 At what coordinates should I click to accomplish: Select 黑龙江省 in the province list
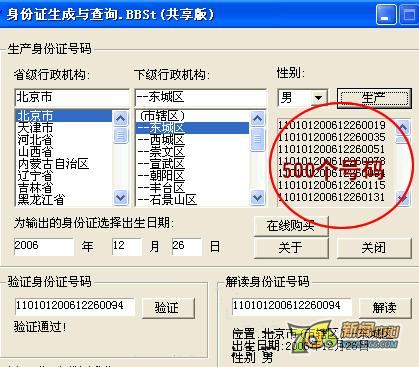(64, 200)
